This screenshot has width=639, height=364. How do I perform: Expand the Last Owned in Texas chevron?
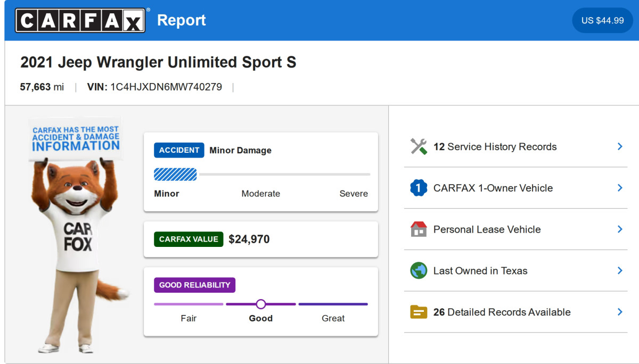620,270
